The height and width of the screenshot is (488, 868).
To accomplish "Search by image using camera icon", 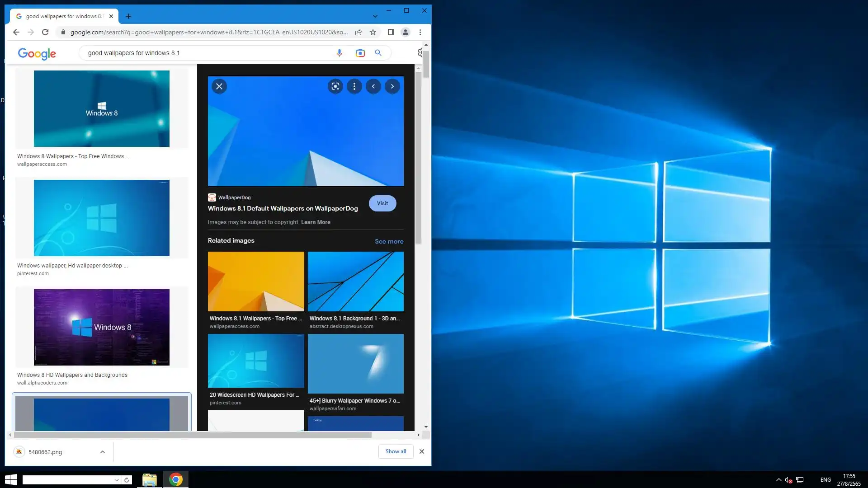I will (x=360, y=53).
